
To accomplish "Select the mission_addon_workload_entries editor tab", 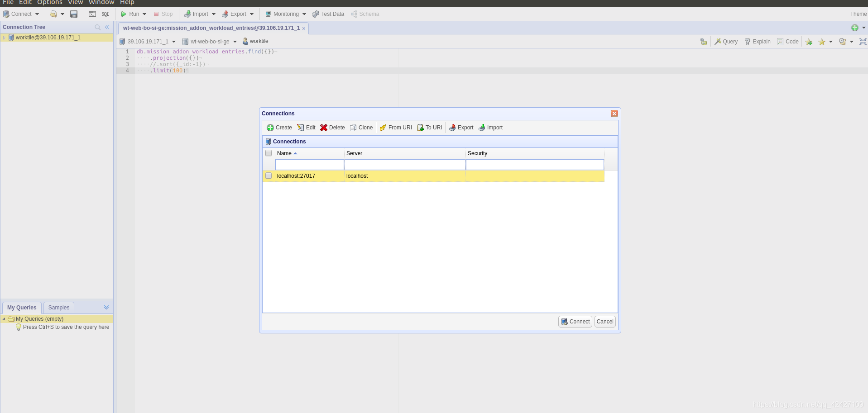I will click(x=211, y=28).
